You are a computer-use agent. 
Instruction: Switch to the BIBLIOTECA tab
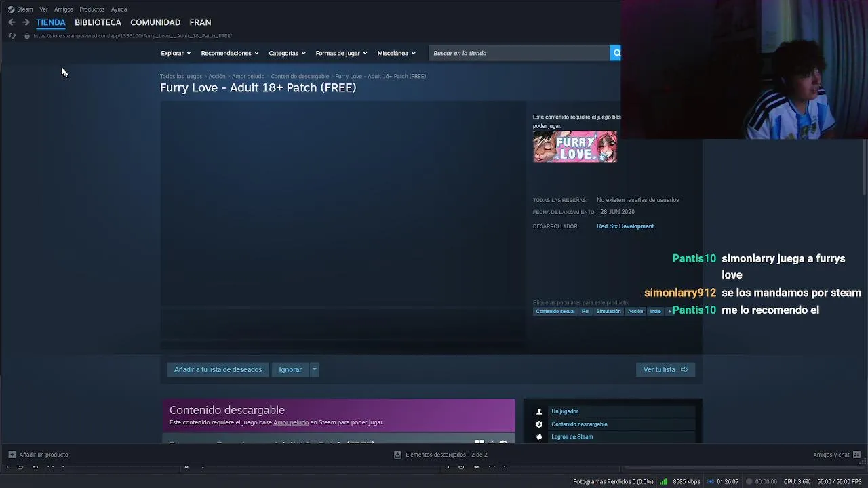point(98,22)
